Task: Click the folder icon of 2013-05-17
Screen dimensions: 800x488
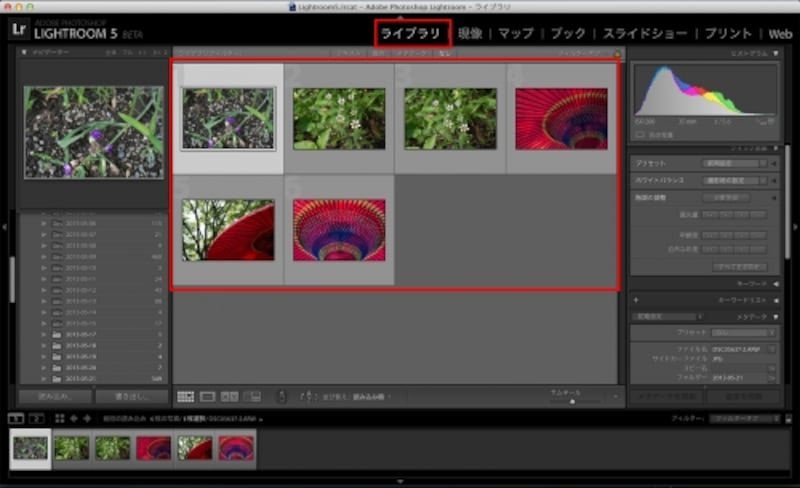Action: coord(57,335)
